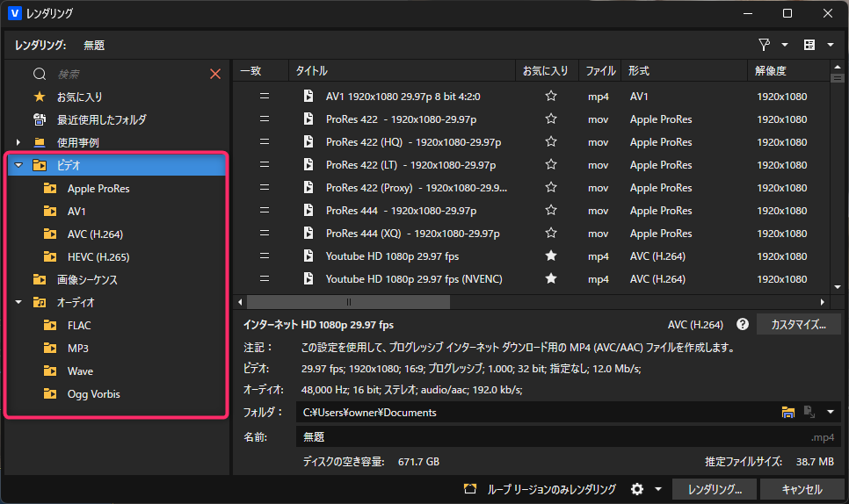Click the キャンセル button
This screenshot has height=504, width=849.
click(x=802, y=490)
